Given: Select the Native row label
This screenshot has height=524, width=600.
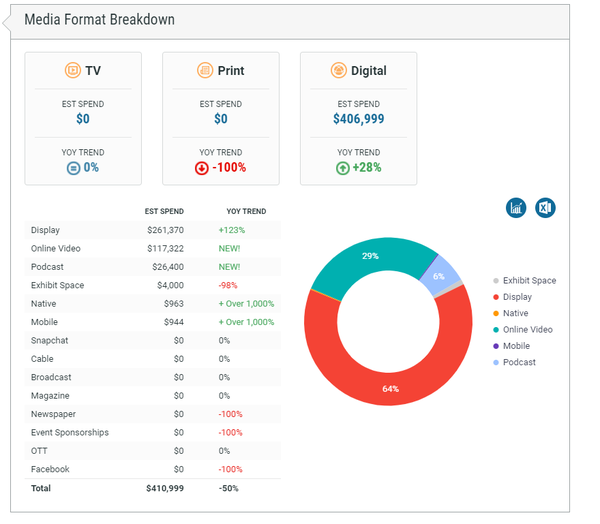Looking at the screenshot, I should tap(43, 304).
